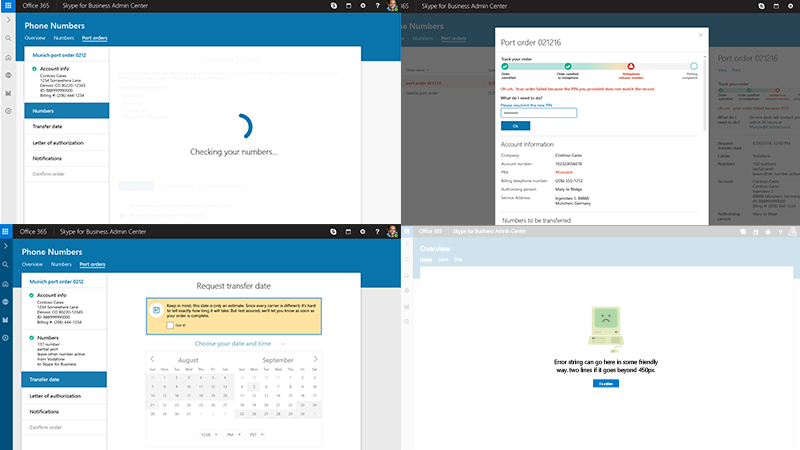Click sidebar globe icon on Checking your numbers screen
Screen dimensions: 800x450
tap(8, 75)
